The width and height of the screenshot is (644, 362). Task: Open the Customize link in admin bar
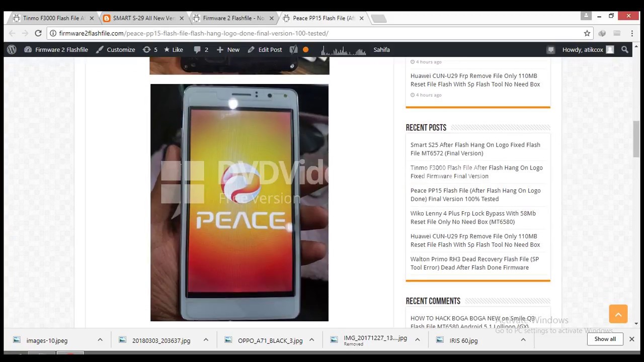coord(115,50)
